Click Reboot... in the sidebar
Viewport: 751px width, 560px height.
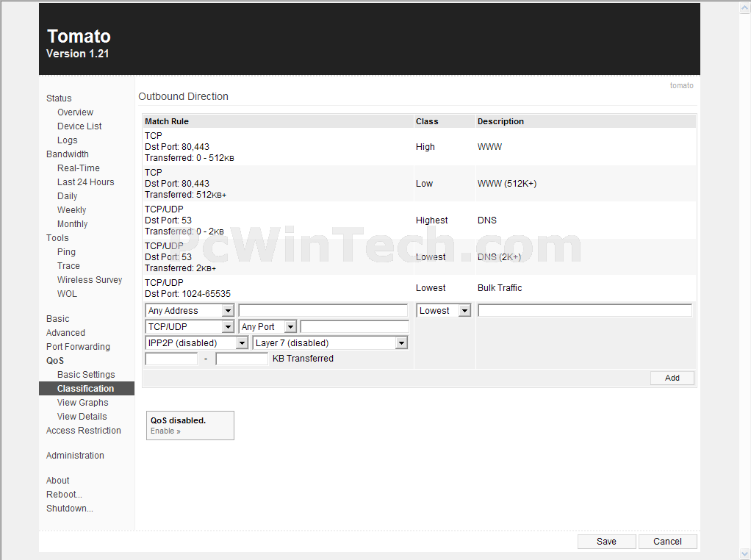[64, 495]
